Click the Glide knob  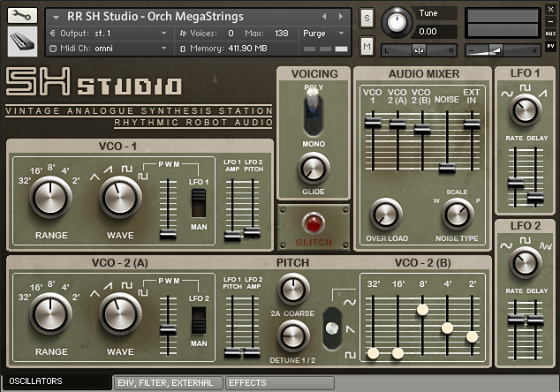314,169
